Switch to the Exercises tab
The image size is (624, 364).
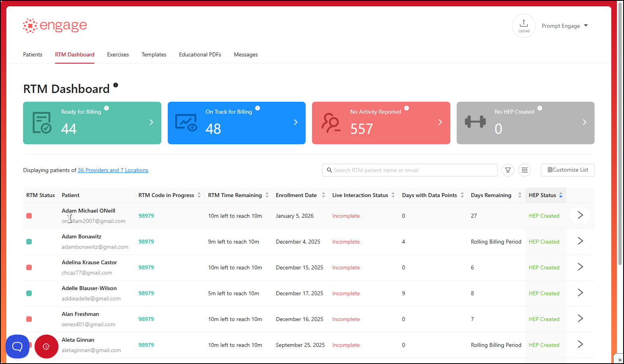[118, 54]
